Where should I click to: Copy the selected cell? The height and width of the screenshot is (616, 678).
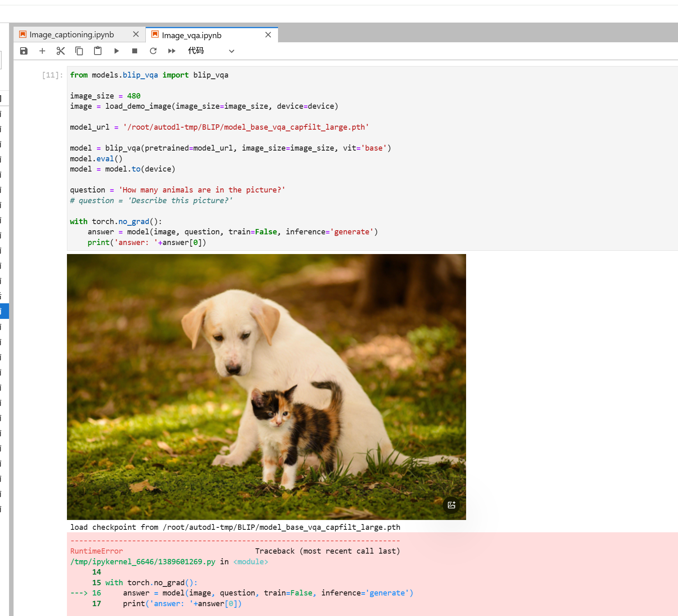pyautogui.click(x=79, y=51)
